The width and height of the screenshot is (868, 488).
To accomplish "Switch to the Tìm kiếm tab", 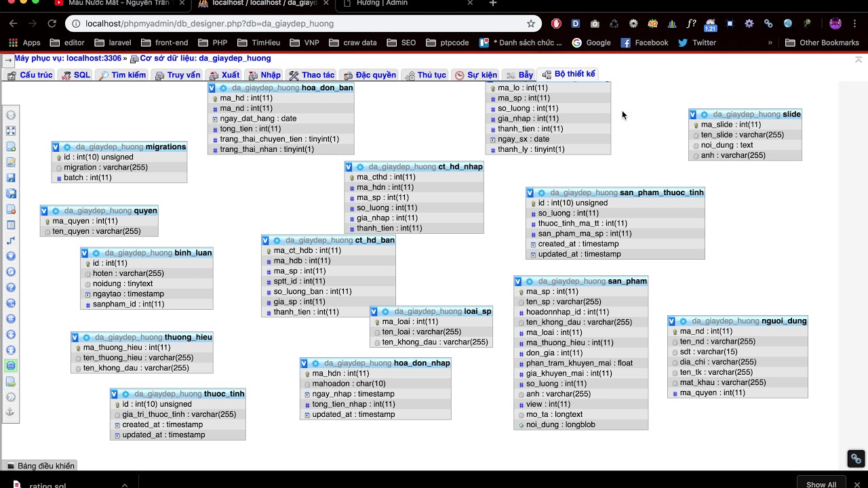I will (123, 75).
